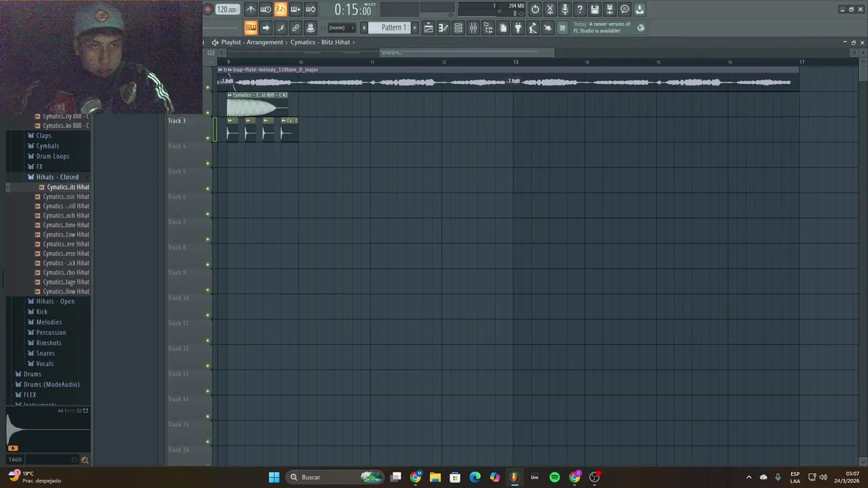The image size is (868, 488).
Task: Open playlist menu speaker icon in title bar
Action: pos(215,42)
